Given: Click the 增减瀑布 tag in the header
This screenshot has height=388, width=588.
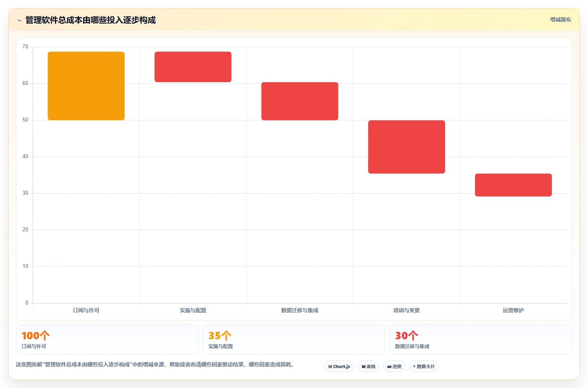Looking at the screenshot, I should pyautogui.click(x=560, y=20).
